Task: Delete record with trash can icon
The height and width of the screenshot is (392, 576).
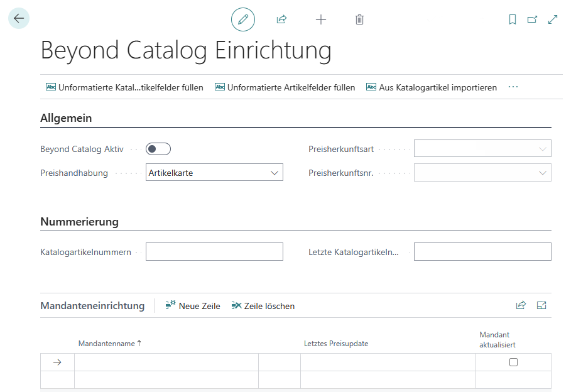Action: pyautogui.click(x=360, y=19)
